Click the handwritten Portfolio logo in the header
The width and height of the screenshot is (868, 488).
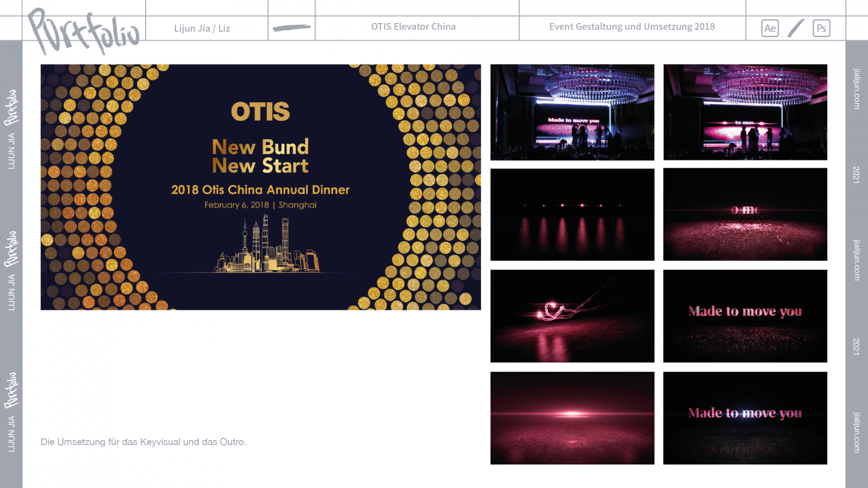pyautogui.click(x=83, y=31)
